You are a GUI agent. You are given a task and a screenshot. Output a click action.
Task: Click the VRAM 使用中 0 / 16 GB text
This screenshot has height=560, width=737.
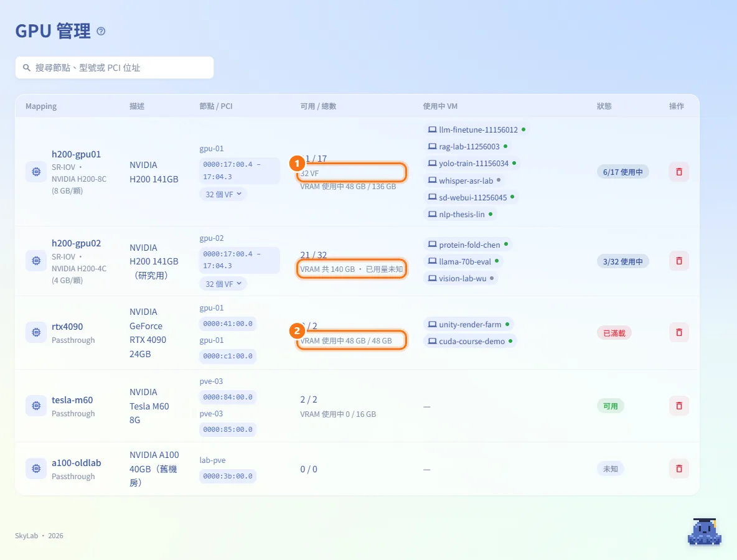338,414
